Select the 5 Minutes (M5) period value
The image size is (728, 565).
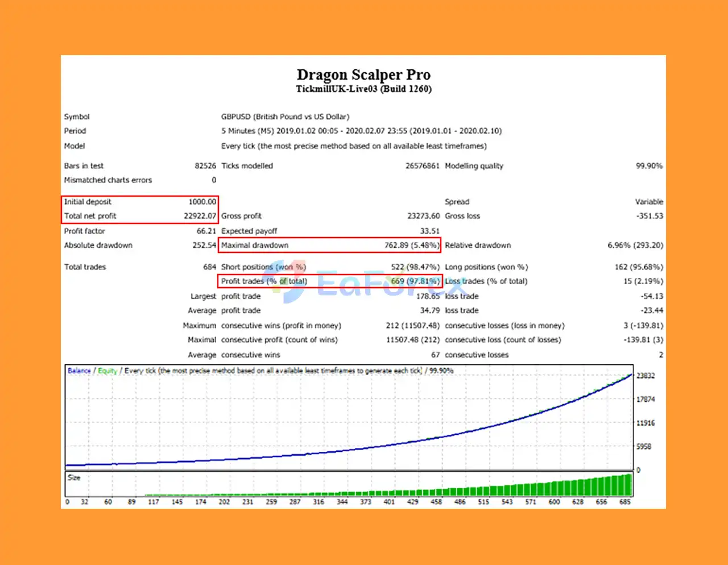tap(361, 131)
